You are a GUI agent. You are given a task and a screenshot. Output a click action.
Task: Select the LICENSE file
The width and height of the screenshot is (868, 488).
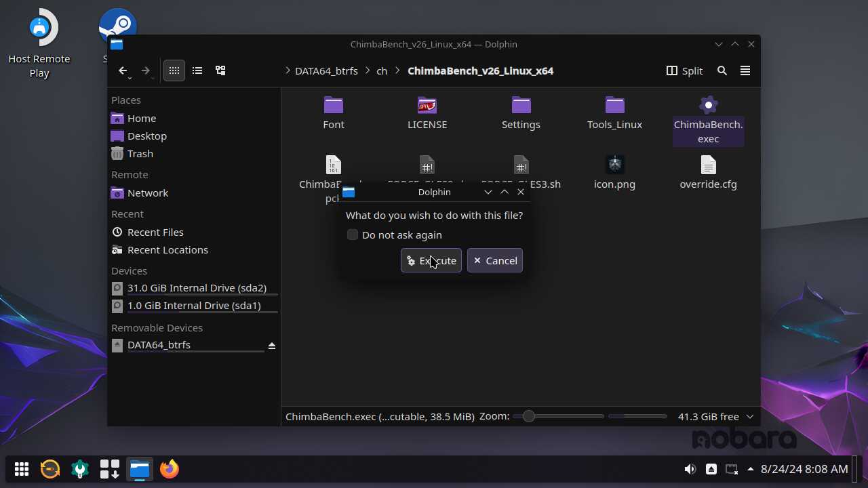click(427, 113)
